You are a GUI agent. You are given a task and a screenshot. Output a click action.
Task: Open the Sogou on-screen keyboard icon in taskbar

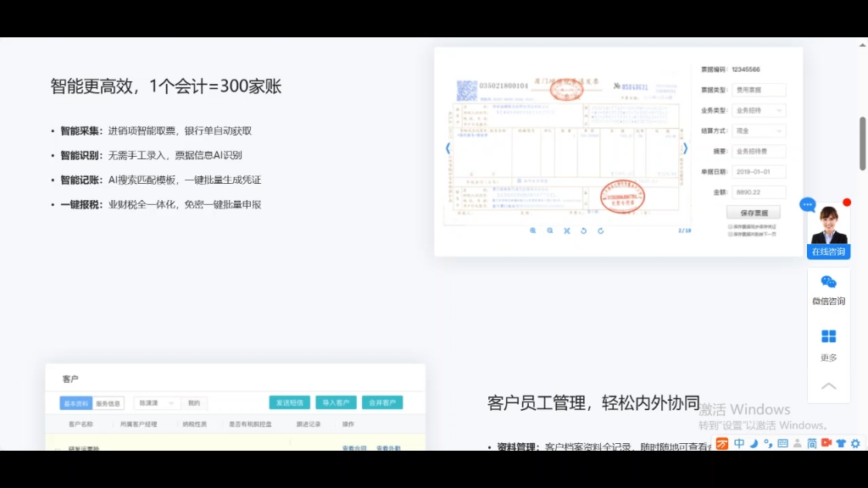[783, 443]
